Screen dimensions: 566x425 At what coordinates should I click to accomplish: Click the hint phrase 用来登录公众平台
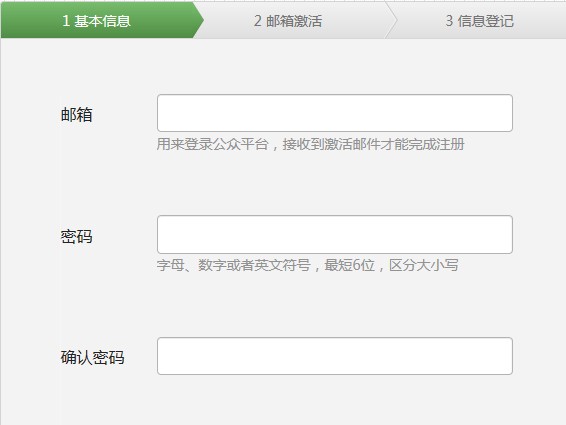[213, 144]
